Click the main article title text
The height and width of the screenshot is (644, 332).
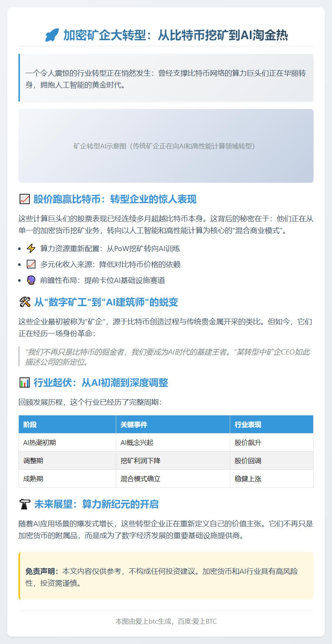[x=176, y=35]
